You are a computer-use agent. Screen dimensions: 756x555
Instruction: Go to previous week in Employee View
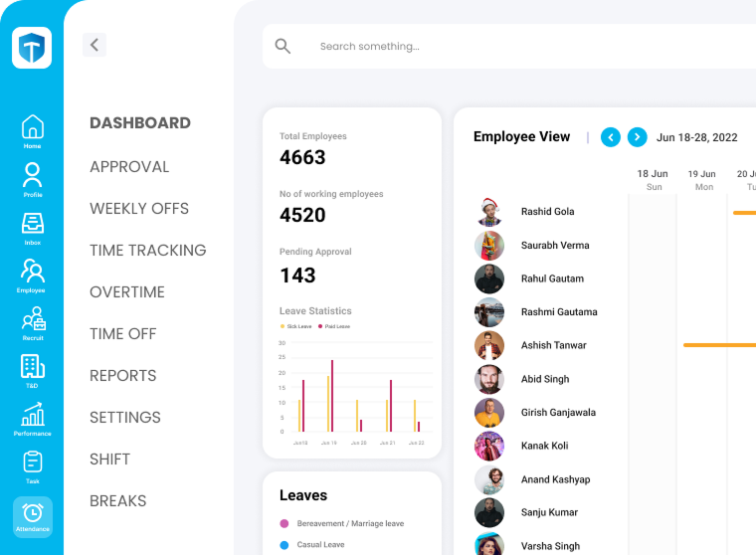pos(611,137)
